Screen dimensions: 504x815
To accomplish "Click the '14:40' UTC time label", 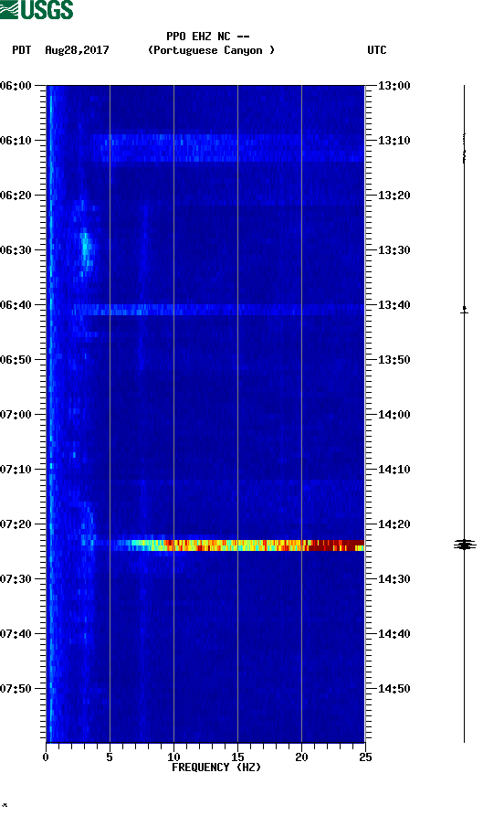I will [394, 634].
